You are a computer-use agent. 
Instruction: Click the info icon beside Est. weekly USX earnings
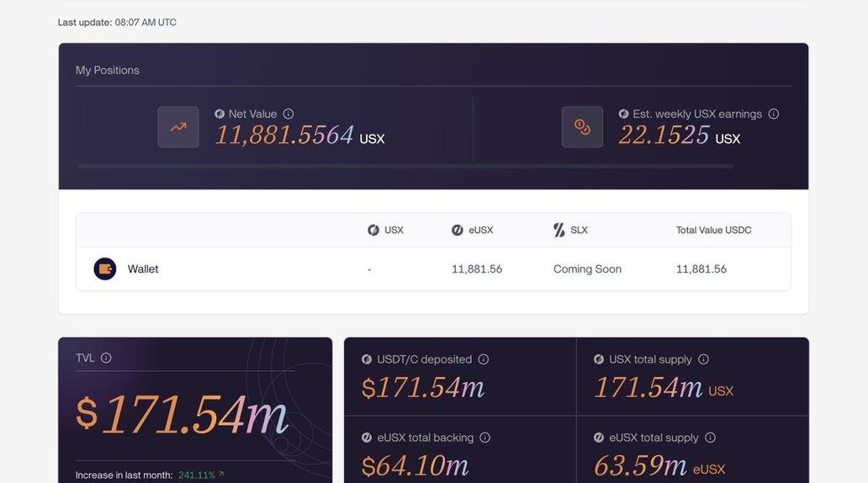click(774, 114)
